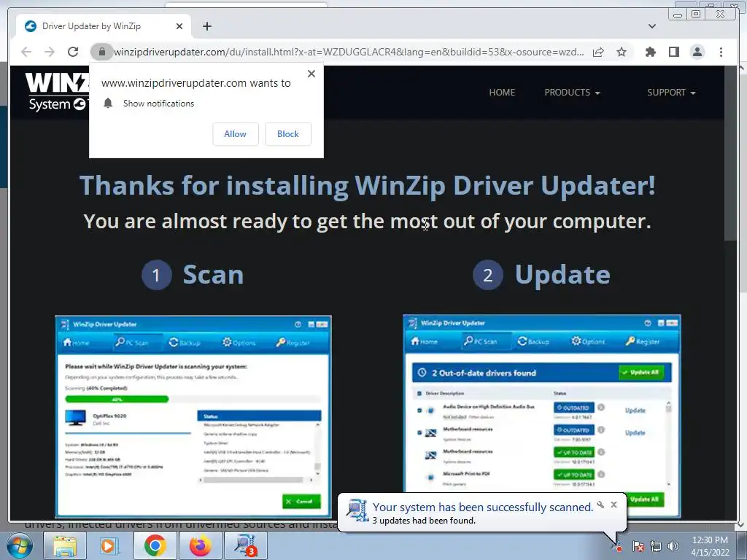747x560 pixels.
Task: Open the Scan step screenshot thumbnail
Action: 193,416
